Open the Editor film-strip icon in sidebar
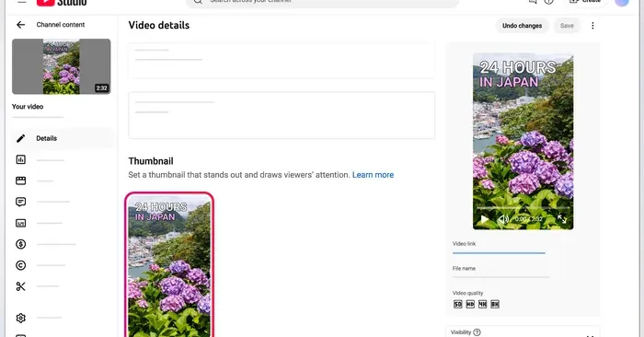This screenshot has height=337, width=644. (x=20, y=180)
